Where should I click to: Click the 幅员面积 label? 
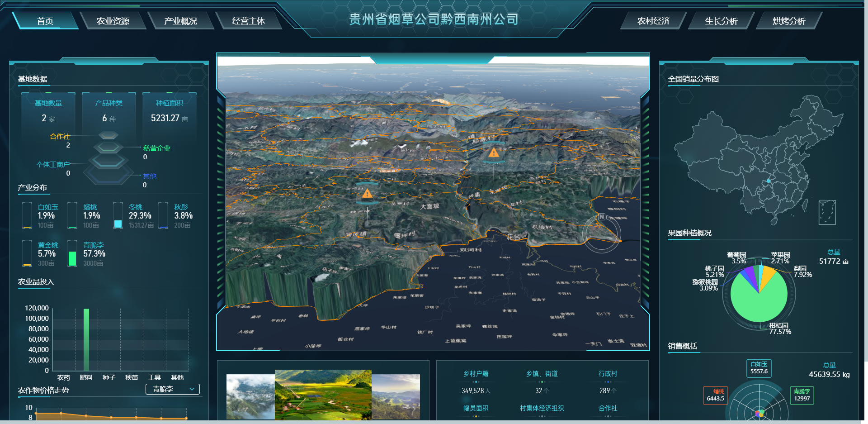click(x=476, y=408)
